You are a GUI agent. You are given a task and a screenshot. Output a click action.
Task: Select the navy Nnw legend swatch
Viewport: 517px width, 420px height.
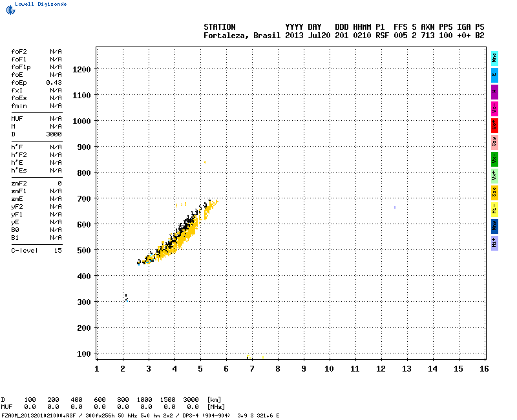point(494,227)
